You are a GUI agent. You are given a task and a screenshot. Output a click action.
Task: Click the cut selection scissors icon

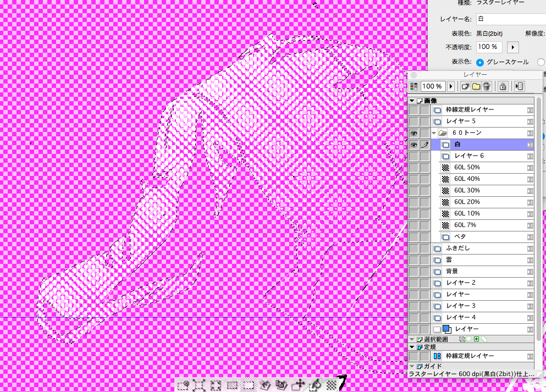click(266, 385)
